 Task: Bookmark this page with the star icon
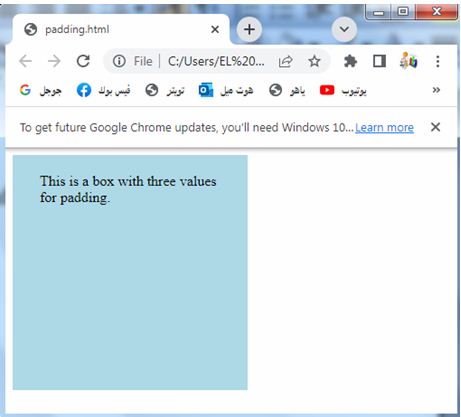tap(314, 61)
